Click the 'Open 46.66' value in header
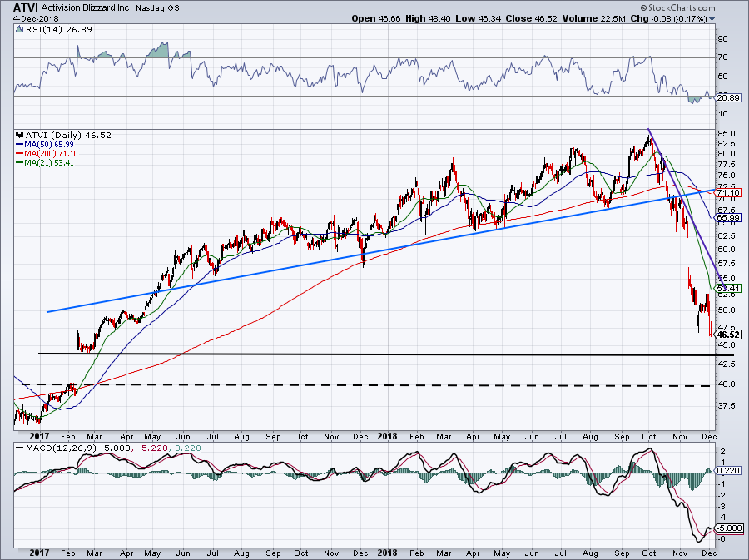The width and height of the screenshot is (749, 560). [376, 18]
